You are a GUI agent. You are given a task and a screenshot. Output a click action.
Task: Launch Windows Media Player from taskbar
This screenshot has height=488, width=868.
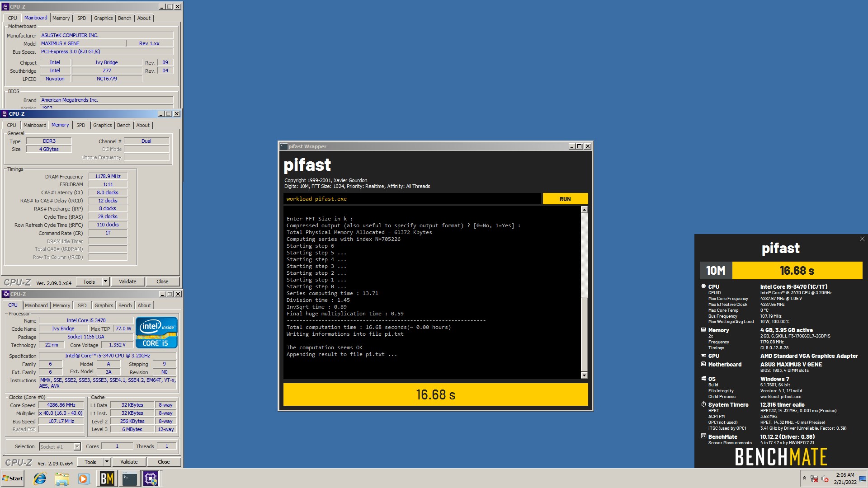point(84,479)
